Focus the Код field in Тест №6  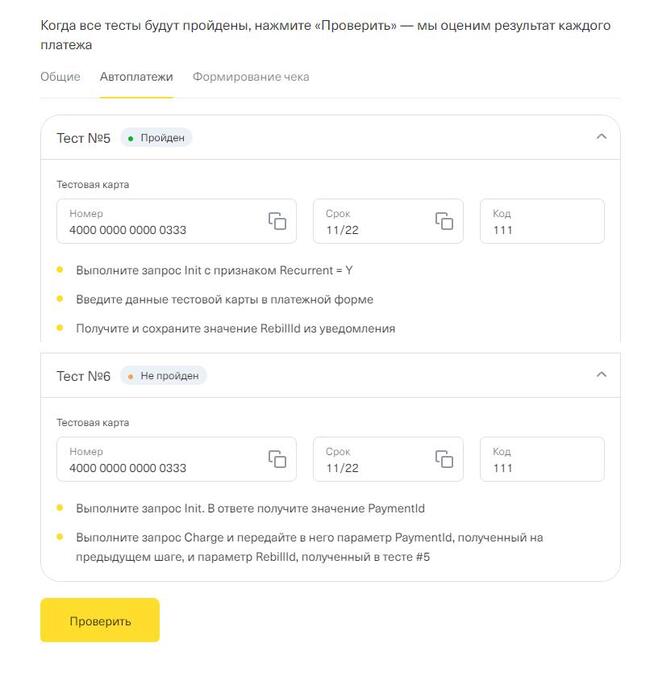pyautogui.click(x=541, y=460)
